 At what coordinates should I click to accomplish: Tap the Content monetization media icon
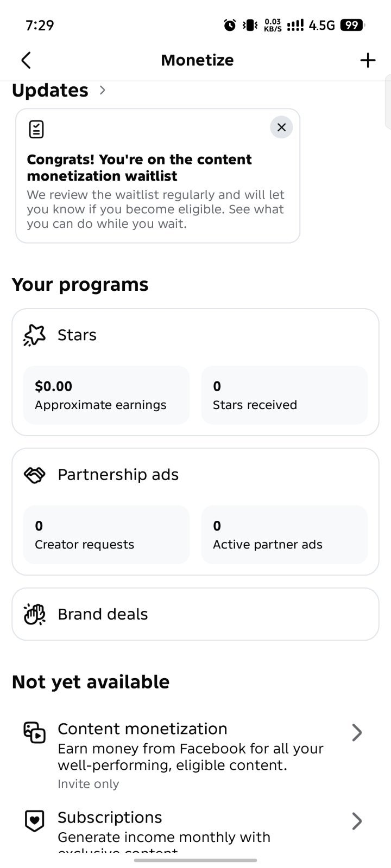pyautogui.click(x=34, y=732)
